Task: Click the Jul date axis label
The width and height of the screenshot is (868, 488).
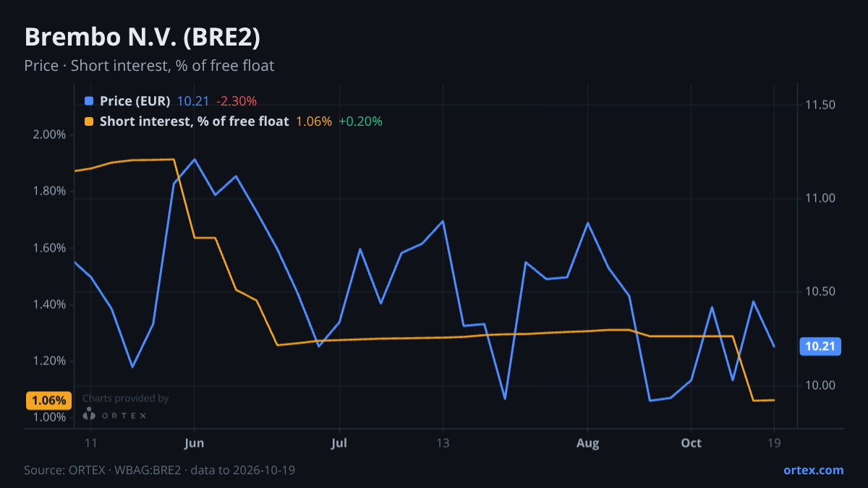Action: (x=339, y=443)
